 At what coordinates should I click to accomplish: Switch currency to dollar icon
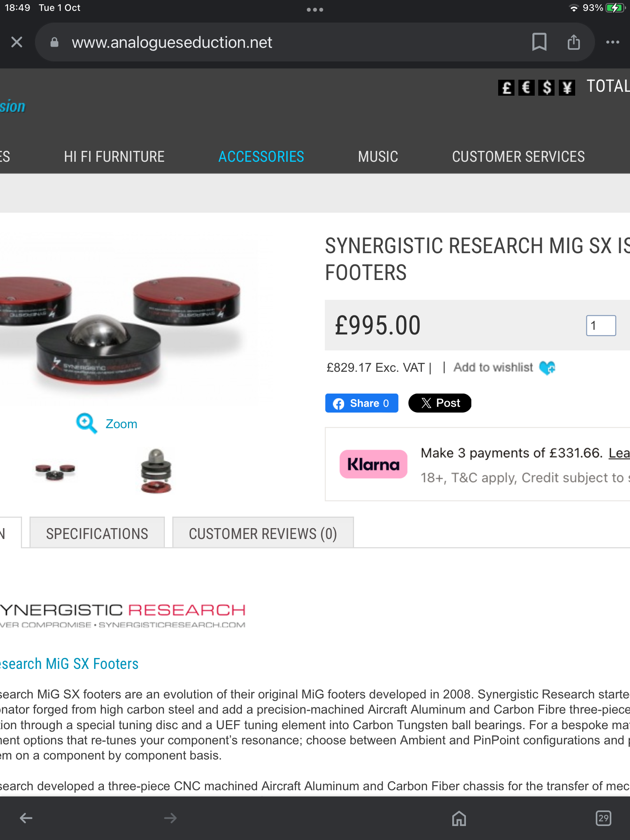[546, 87]
